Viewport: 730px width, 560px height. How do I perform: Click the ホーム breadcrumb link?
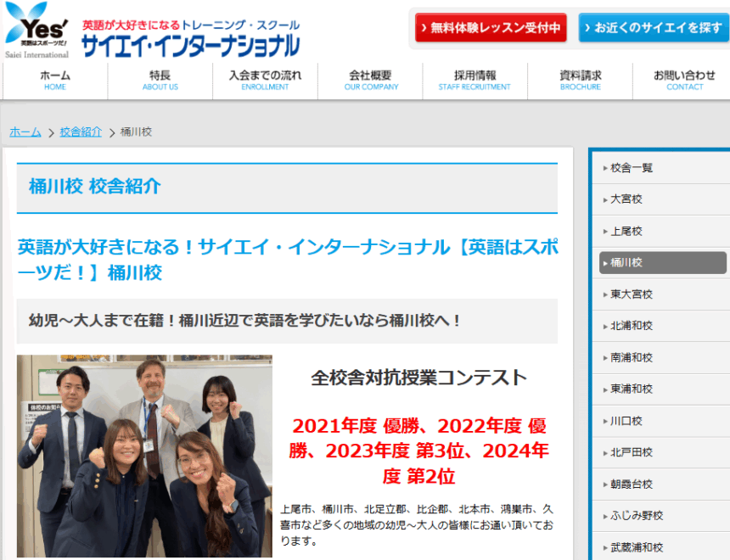point(25,132)
